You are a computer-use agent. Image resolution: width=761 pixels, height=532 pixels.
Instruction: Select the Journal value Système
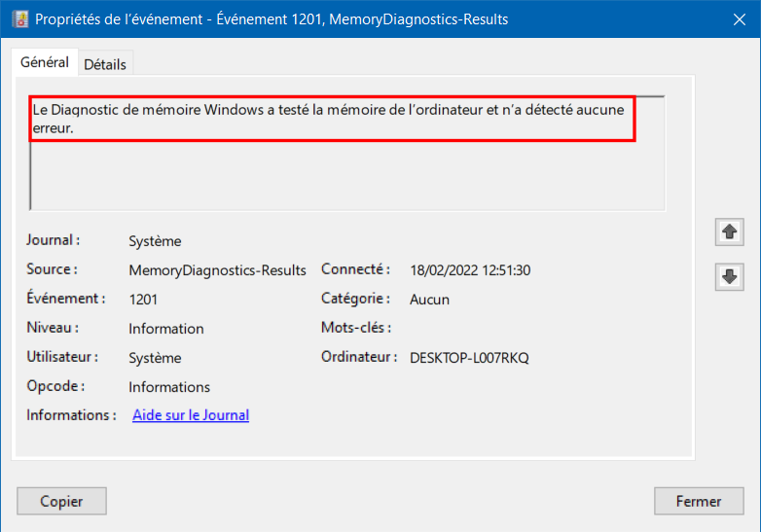click(155, 241)
